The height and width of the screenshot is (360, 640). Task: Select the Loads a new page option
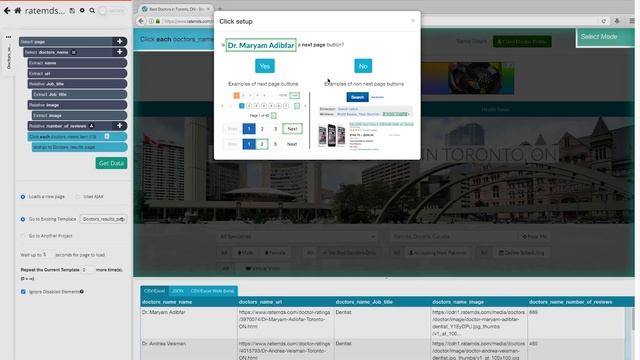point(23,197)
